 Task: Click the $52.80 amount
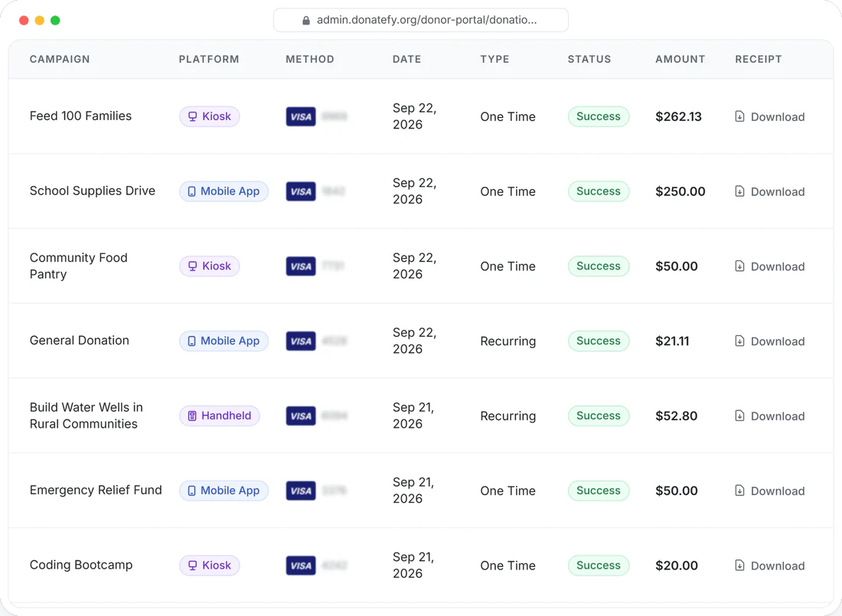click(677, 416)
